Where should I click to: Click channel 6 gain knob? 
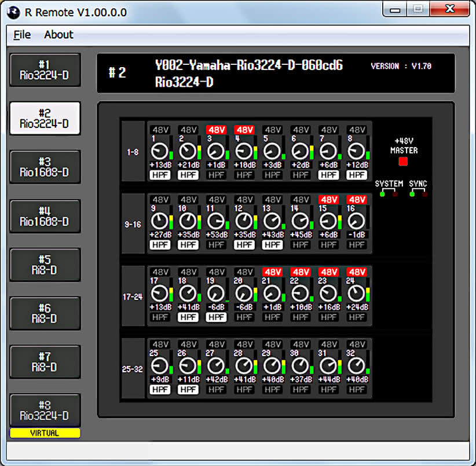pyautogui.click(x=300, y=151)
